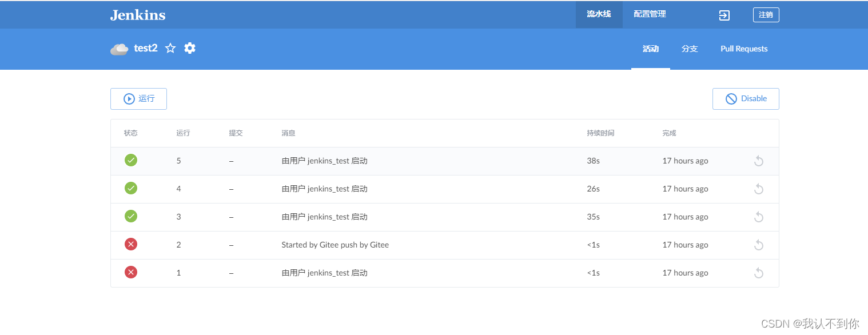Favorite the test2 pipeline with star icon
The width and height of the screenshot is (868, 335).
[170, 49]
